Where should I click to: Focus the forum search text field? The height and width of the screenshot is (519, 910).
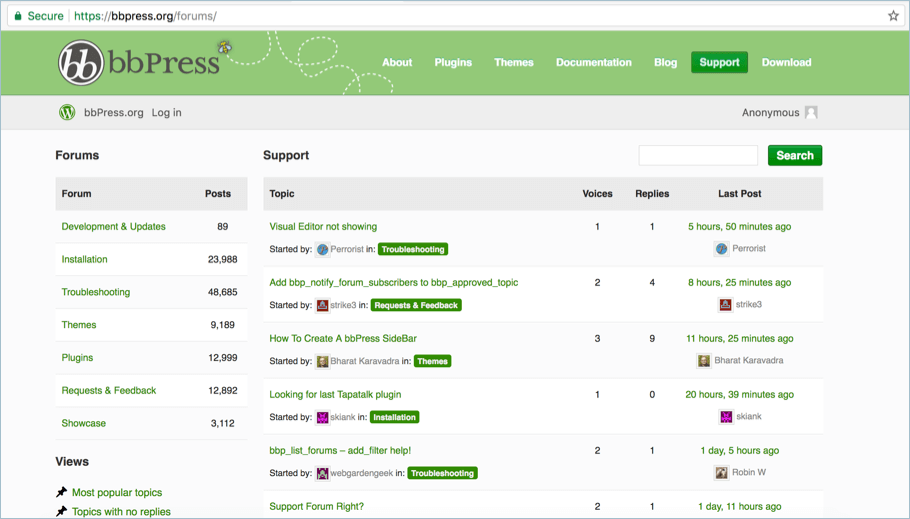(698, 155)
